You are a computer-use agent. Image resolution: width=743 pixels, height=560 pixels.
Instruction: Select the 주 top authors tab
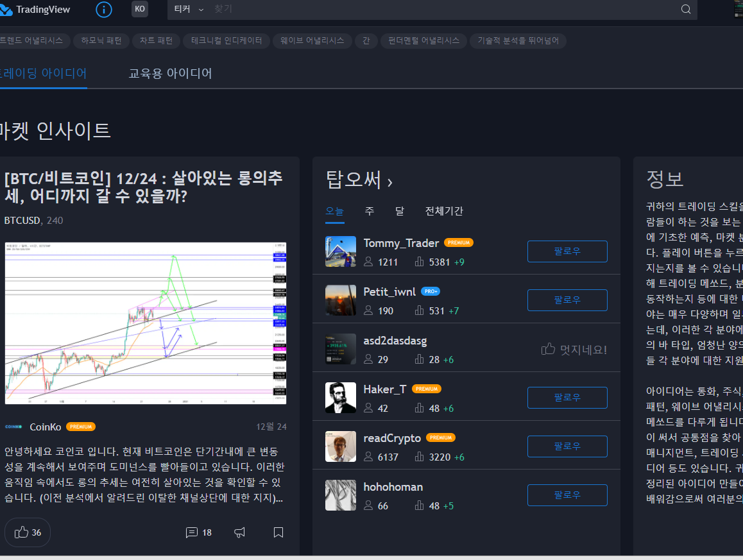click(x=370, y=211)
